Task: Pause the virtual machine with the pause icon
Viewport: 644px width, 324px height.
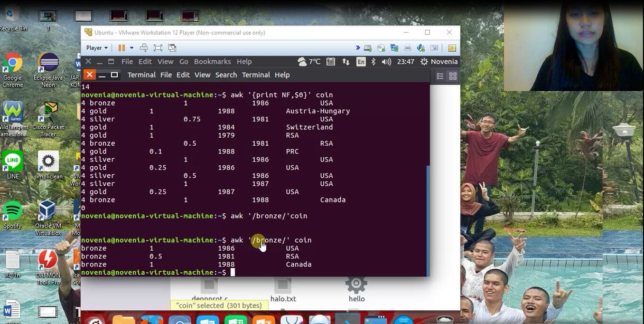Action: pyautogui.click(x=122, y=47)
